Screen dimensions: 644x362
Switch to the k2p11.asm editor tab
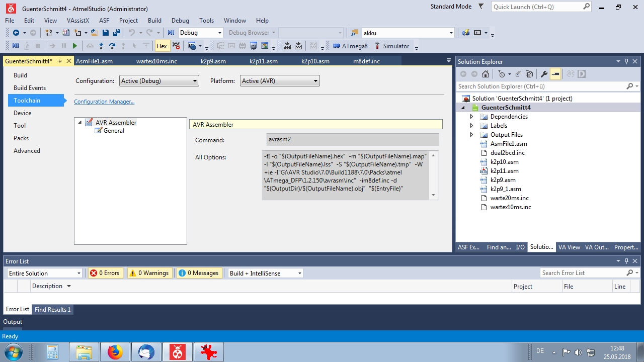click(264, 61)
